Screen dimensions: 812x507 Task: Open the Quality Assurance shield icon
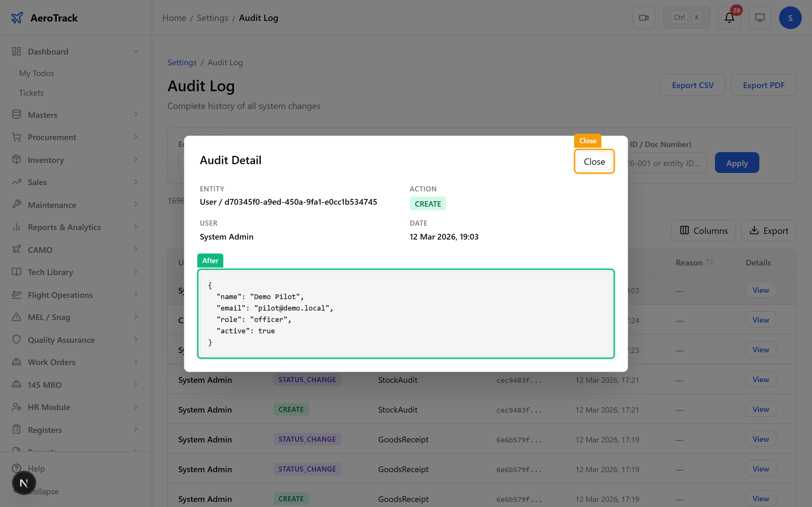pyautogui.click(x=16, y=339)
